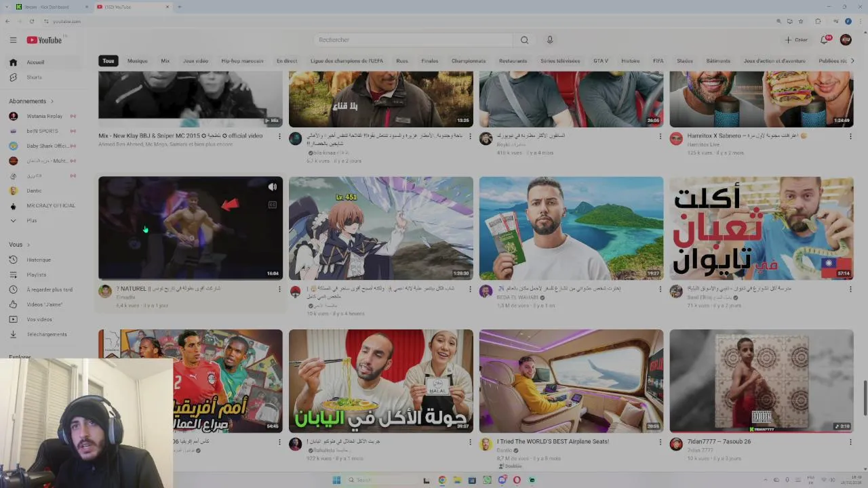This screenshot has width=868, height=488.
Task: Select the Hip-hop marocain chip
Action: [x=242, y=61]
